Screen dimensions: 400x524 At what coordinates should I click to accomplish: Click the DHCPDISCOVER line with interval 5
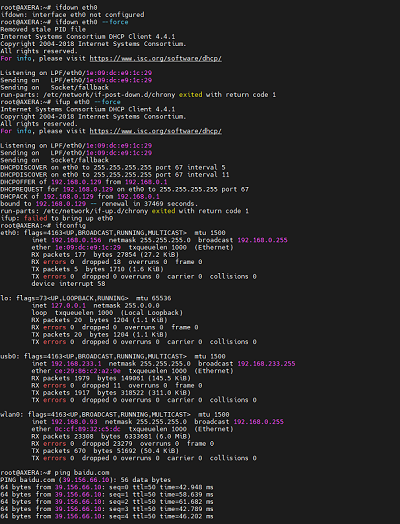[x=113, y=167]
